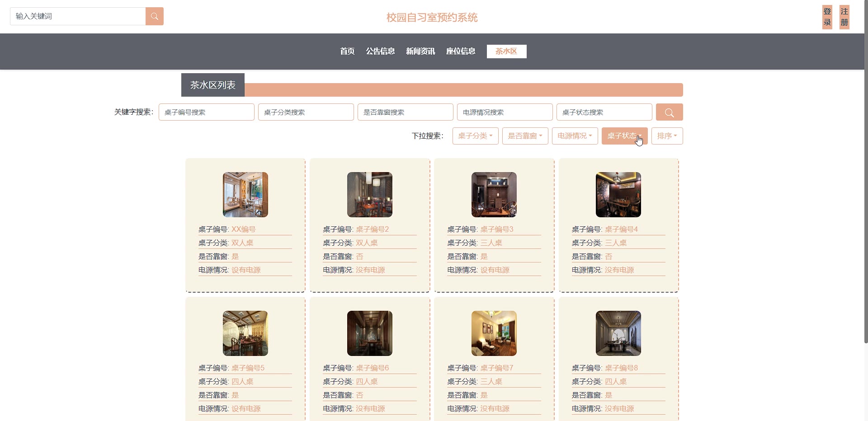Open 公告信息 navigation item
Image resolution: width=868 pixels, height=421 pixels.
tap(380, 51)
